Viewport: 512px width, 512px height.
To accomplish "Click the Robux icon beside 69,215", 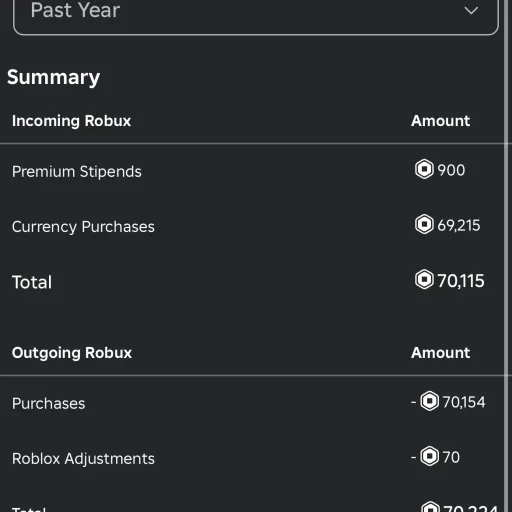I will [x=424, y=224].
